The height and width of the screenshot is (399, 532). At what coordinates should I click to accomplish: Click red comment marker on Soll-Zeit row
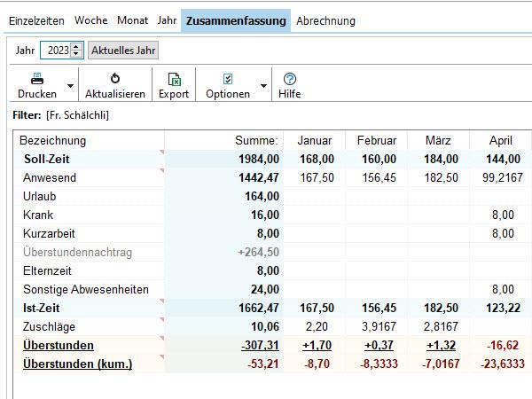[x=162, y=152]
